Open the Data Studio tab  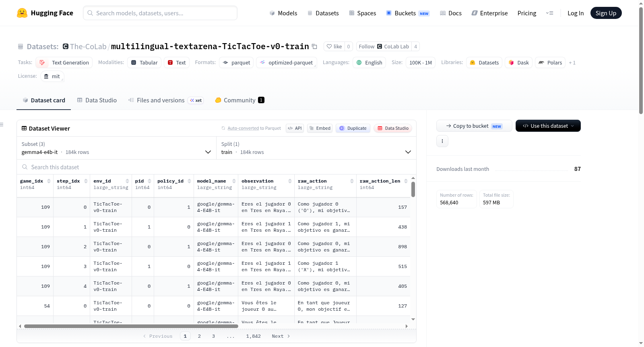point(97,100)
